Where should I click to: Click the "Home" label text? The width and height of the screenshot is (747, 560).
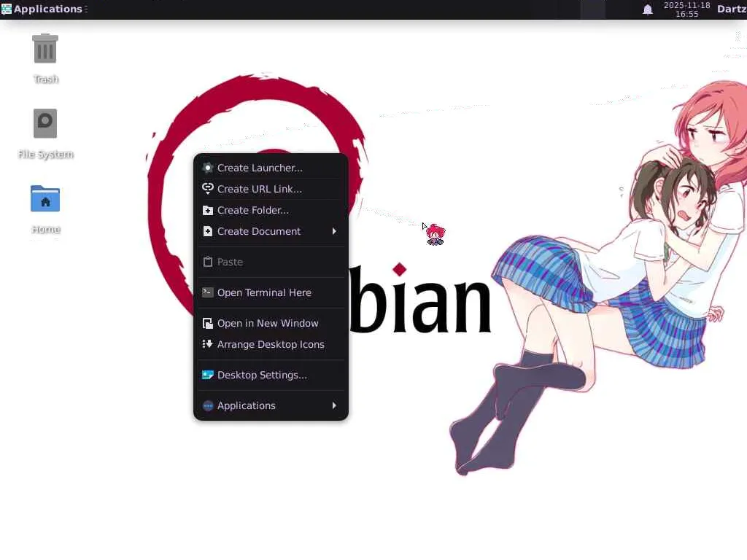point(46,230)
